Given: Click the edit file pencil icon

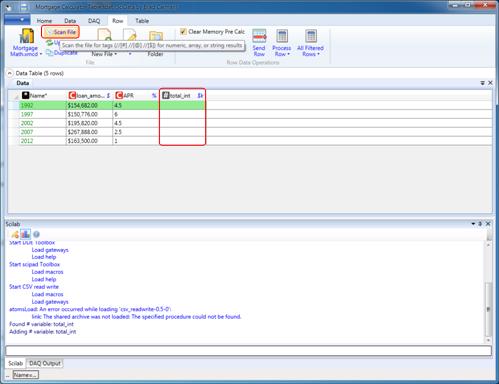Looking at the screenshot, I should [130, 35].
